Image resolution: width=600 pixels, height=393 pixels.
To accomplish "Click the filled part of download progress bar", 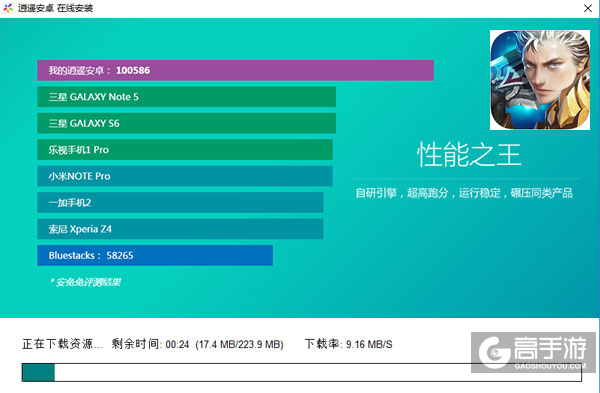I will (x=38, y=372).
